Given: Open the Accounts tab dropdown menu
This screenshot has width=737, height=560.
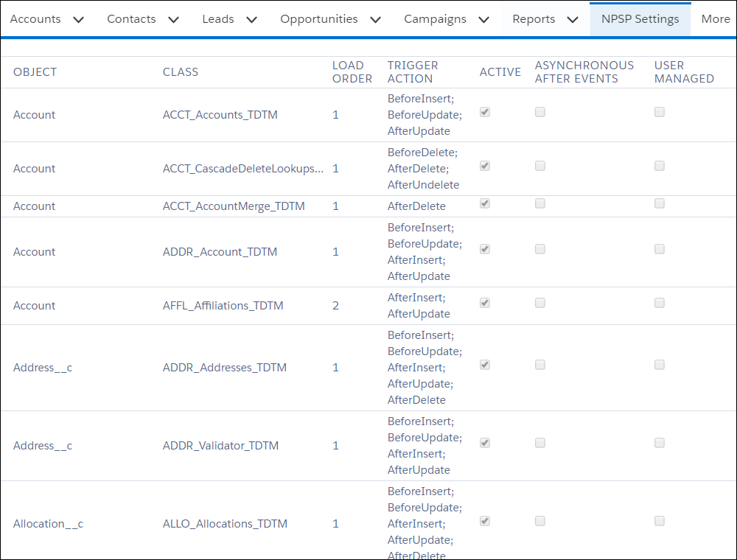Looking at the screenshot, I should [x=78, y=19].
